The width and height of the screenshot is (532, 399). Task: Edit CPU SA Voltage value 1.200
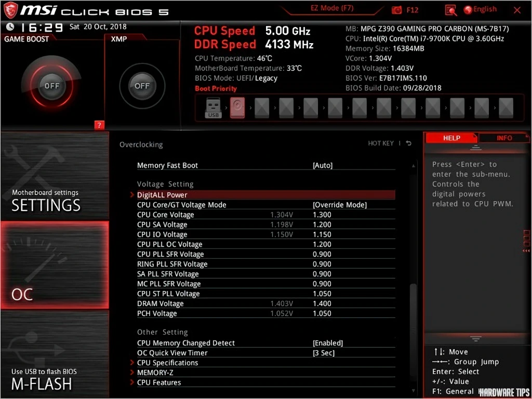322,224
